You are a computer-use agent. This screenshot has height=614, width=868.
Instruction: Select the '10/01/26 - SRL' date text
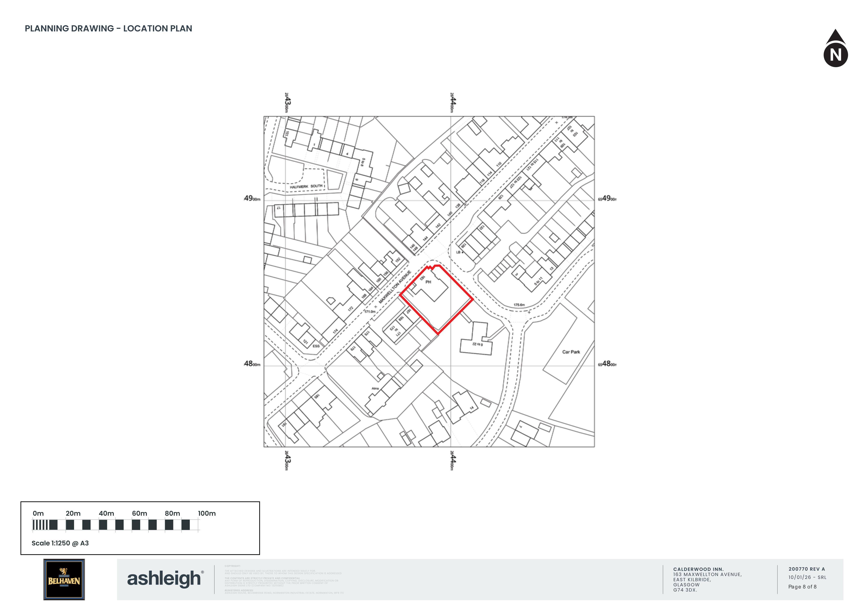click(x=808, y=577)
